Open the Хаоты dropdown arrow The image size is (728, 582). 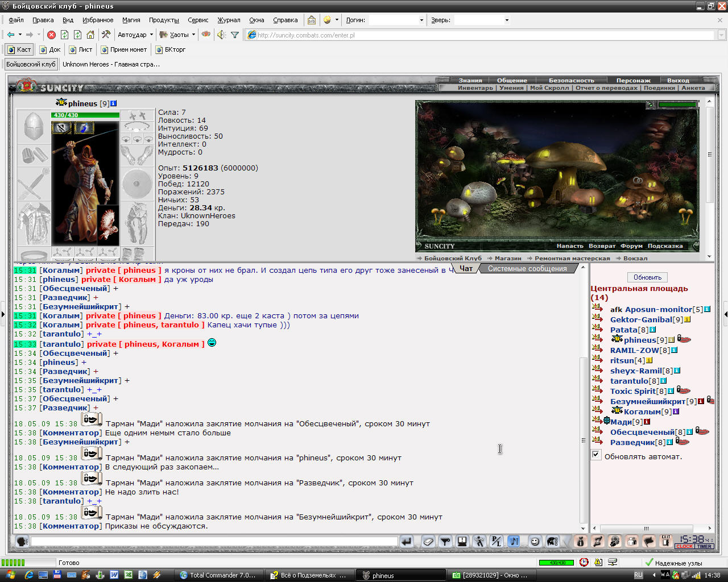[193, 35]
